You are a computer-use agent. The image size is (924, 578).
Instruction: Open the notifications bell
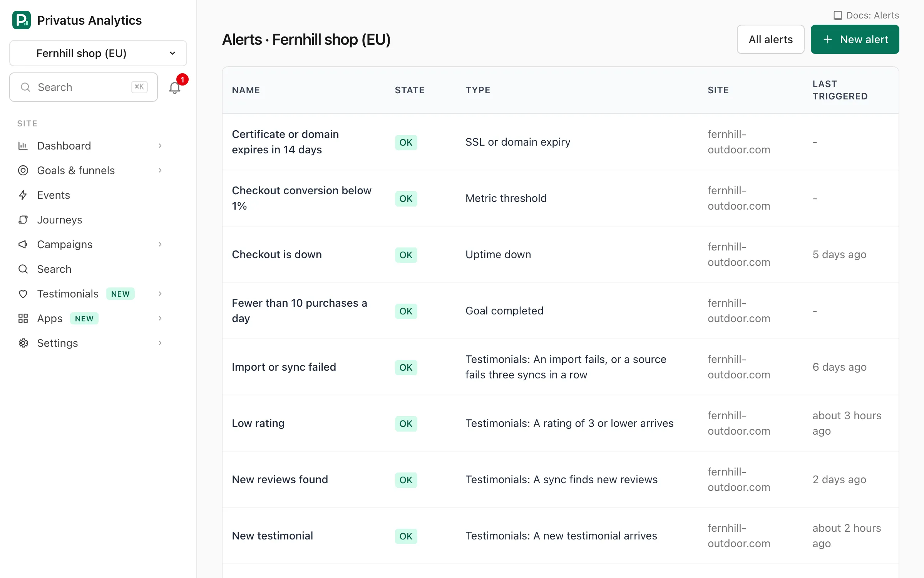tap(175, 87)
